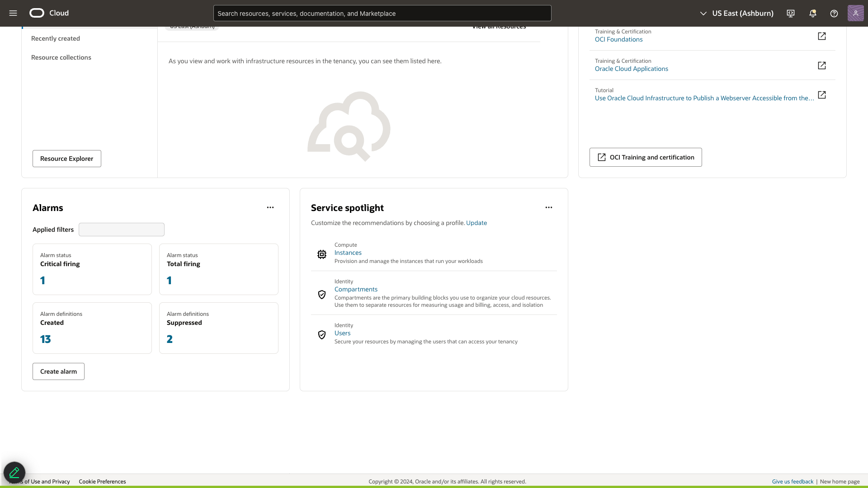Click the green pencil floating icon

(14, 473)
